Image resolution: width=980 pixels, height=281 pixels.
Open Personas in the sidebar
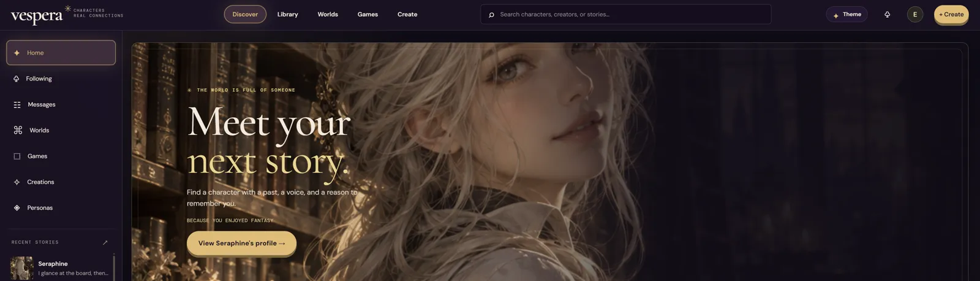click(61, 207)
